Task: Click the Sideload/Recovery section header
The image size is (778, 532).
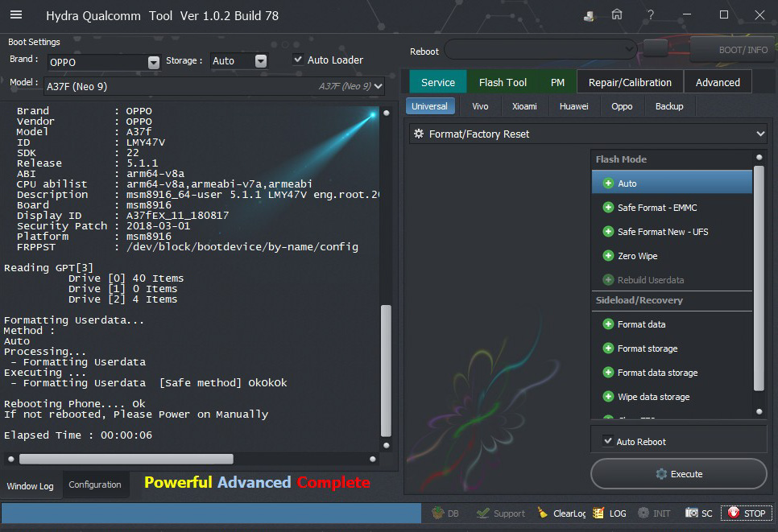Action: point(639,300)
